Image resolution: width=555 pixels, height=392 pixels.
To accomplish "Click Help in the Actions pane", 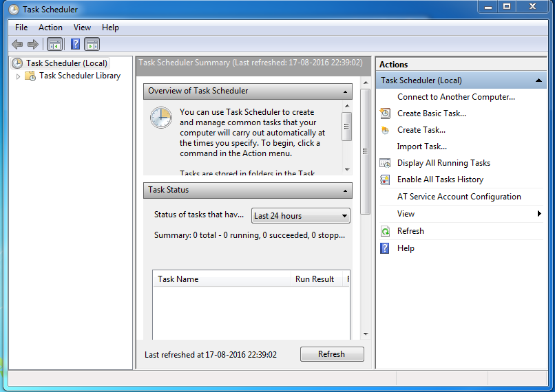I will point(406,248).
